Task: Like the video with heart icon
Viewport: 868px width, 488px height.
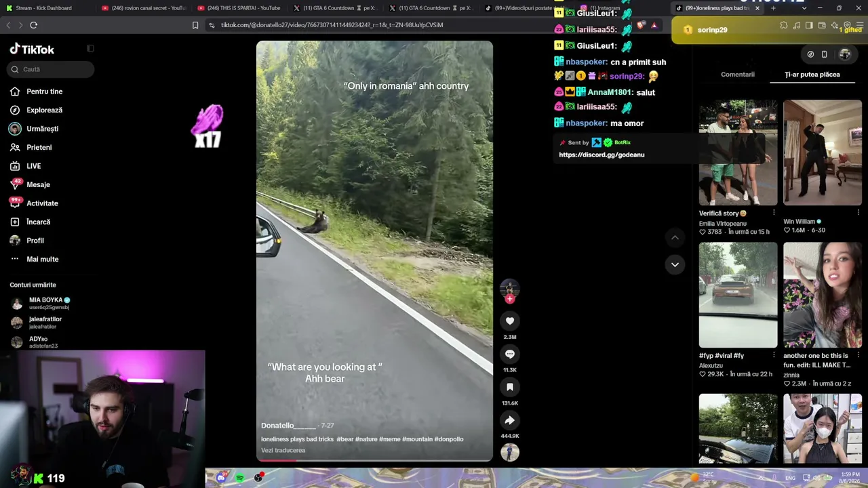Action: 510,321
